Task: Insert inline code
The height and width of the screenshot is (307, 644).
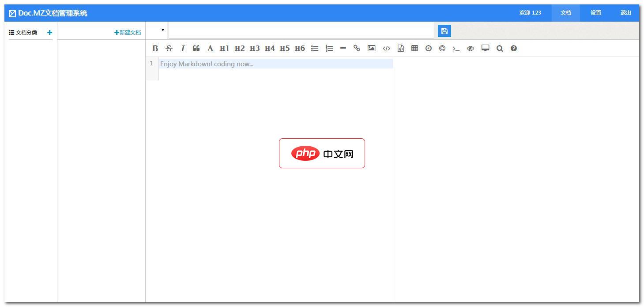Action: coord(386,49)
